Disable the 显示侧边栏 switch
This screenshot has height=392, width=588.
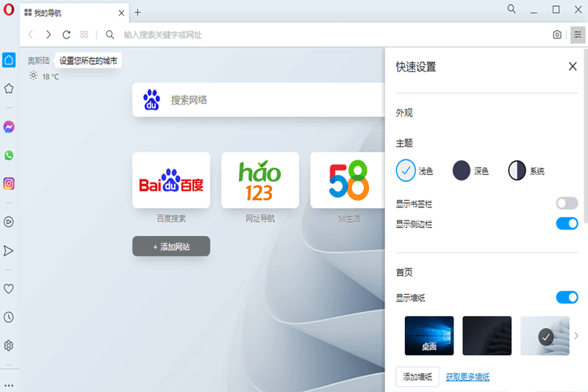(567, 224)
